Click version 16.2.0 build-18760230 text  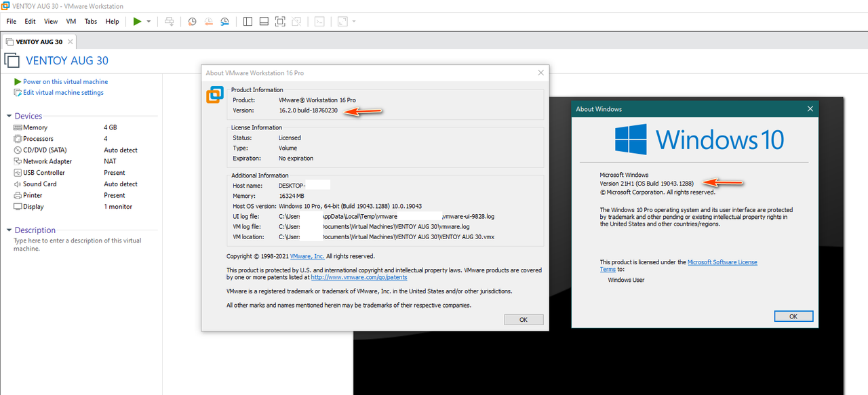click(309, 110)
